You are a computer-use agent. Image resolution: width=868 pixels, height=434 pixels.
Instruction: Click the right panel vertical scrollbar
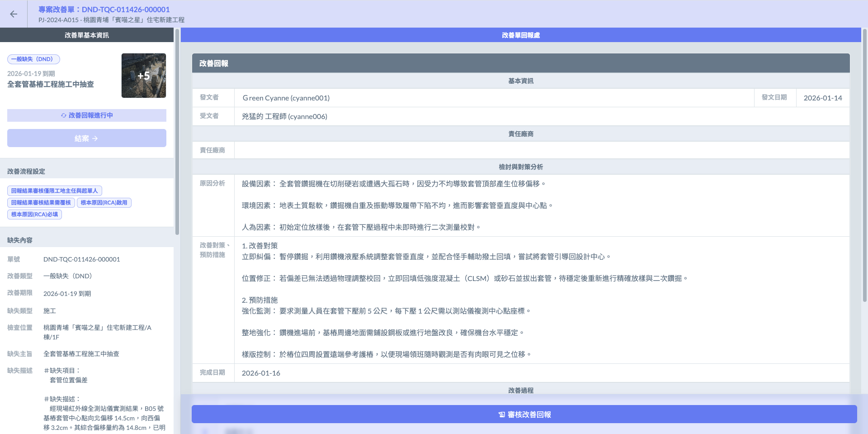pyautogui.click(x=864, y=163)
